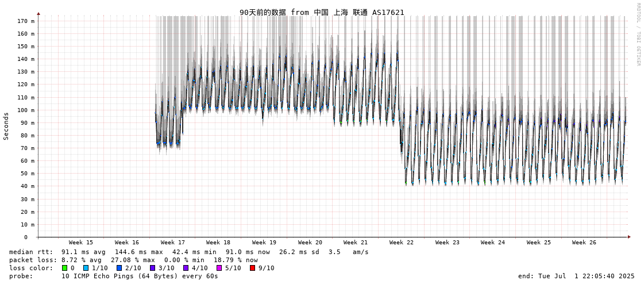Click the loss color label

[31, 268]
